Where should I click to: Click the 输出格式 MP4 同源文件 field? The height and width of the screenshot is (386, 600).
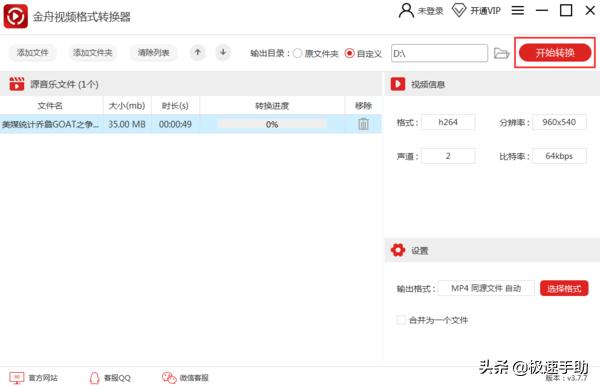coord(486,288)
